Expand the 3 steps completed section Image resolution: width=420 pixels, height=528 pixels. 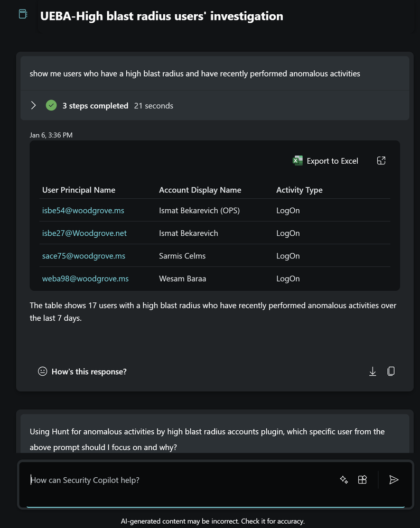tap(33, 106)
